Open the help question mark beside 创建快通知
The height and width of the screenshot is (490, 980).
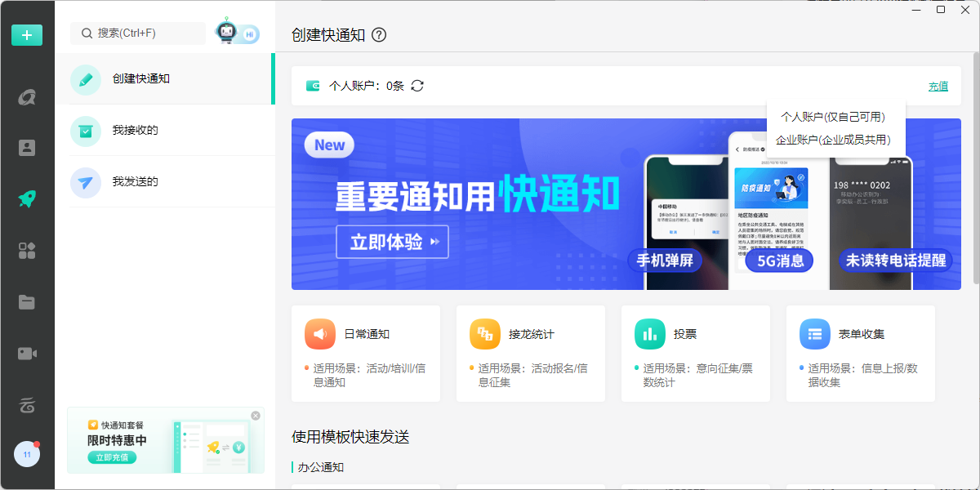click(x=379, y=35)
